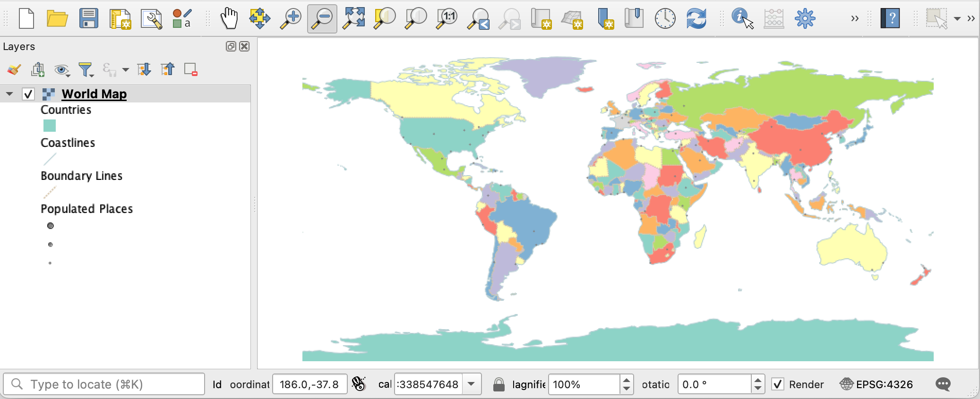This screenshot has width=980, height=399.
Task: Select the Pan Map hand tool
Action: [229, 19]
